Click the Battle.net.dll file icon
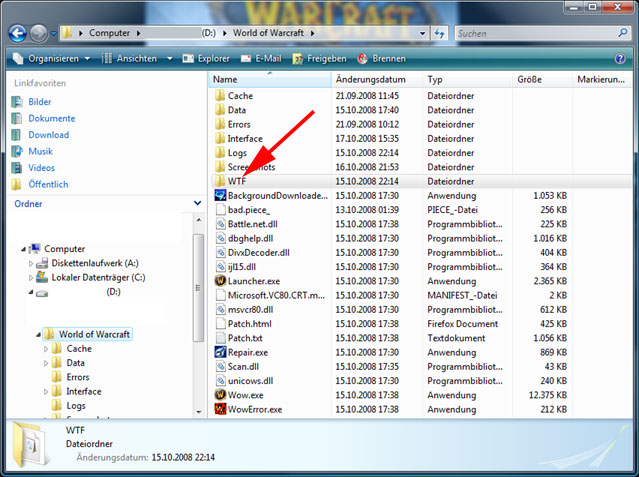Image resolution: width=639 pixels, height=477 pixels. 220,224
